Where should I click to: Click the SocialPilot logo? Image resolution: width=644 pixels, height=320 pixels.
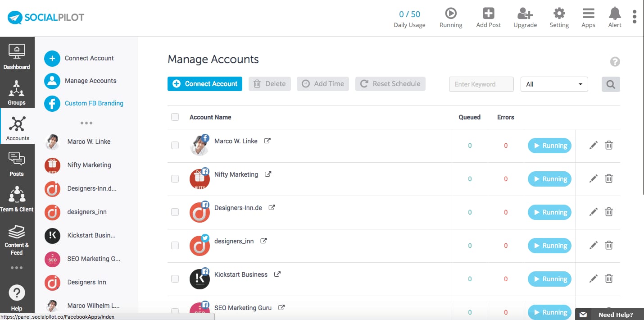46,18
